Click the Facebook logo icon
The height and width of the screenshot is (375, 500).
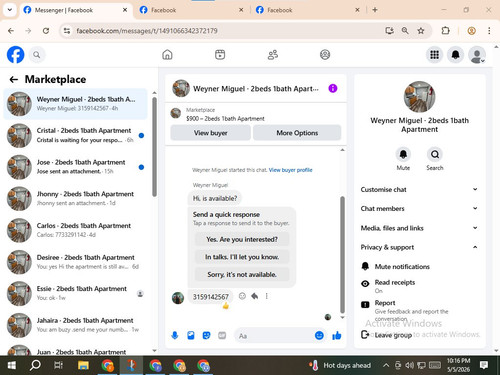click(15, 55)
